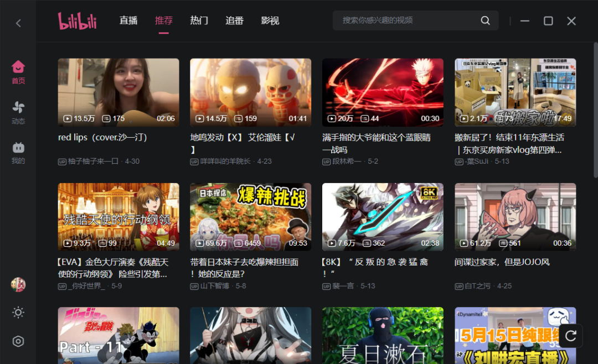Play 爆辣挑战 video thumbnail

pyautogui.click(x=251, y=217)
